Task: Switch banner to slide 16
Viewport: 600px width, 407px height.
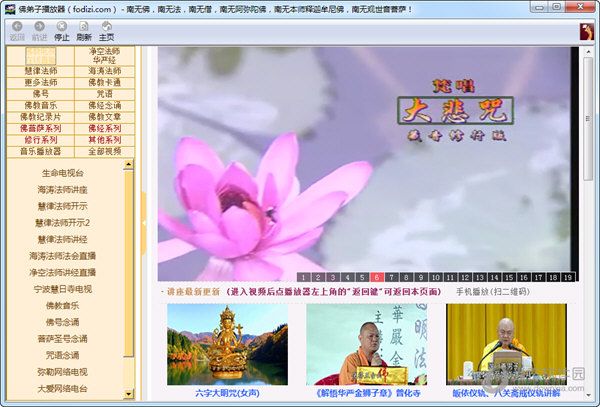Action: tap(524, 277)
